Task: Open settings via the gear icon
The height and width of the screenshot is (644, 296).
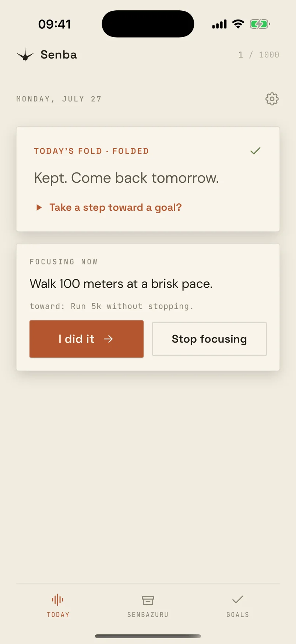Action: [272, 99]
